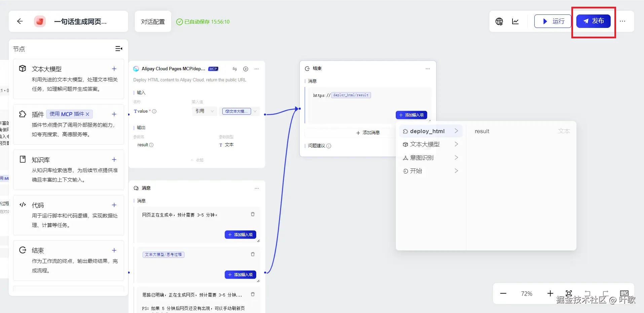The image size is (644, 313).
Task: Click the 思路已明确 message text
Action: (192, 295)
